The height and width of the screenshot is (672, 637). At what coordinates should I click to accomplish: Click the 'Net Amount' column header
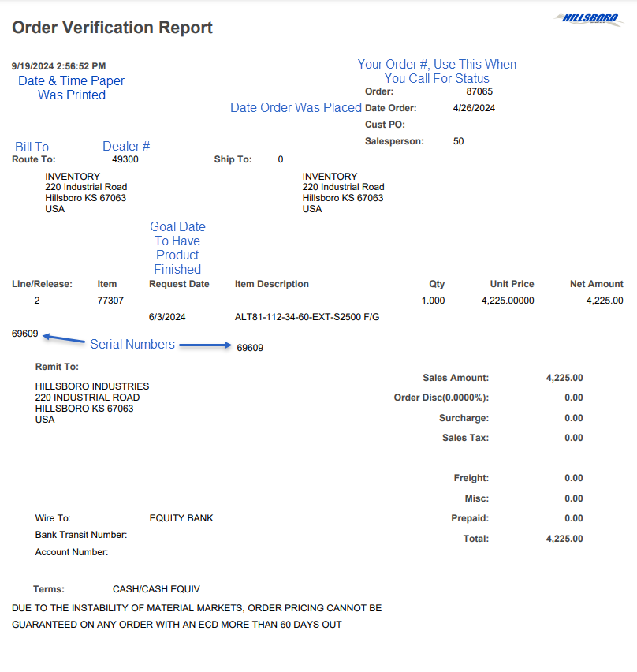click(597, 284)
